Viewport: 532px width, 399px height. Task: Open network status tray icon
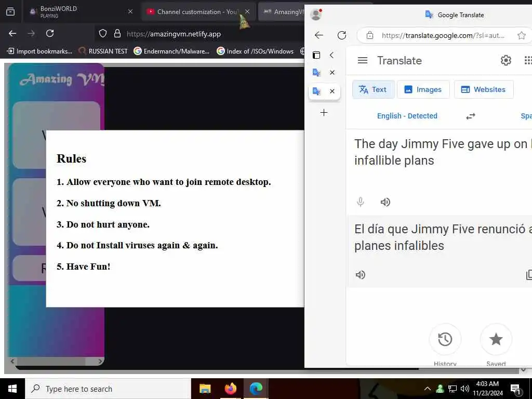click(x=453, y=389)
